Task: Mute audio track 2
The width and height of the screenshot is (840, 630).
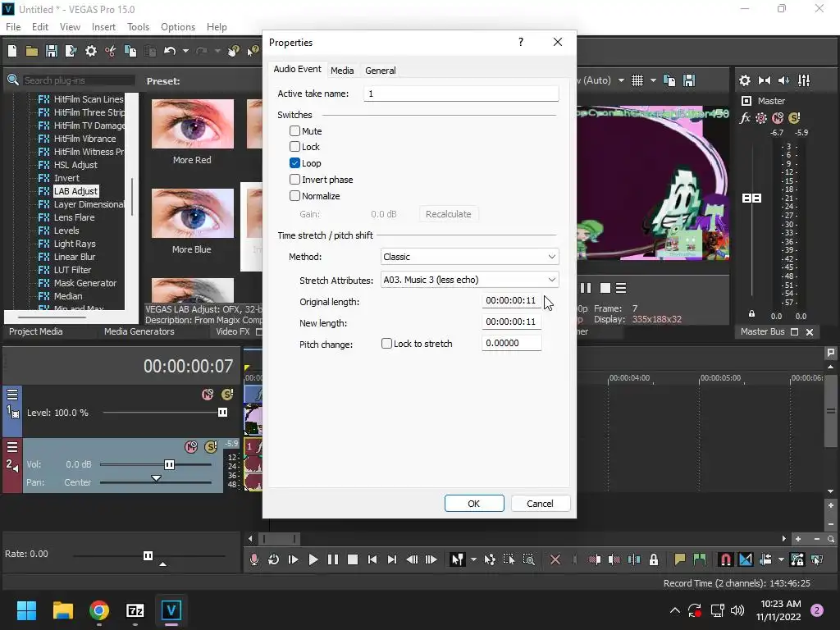Action: pyautogui.click(x=191, y=447)
